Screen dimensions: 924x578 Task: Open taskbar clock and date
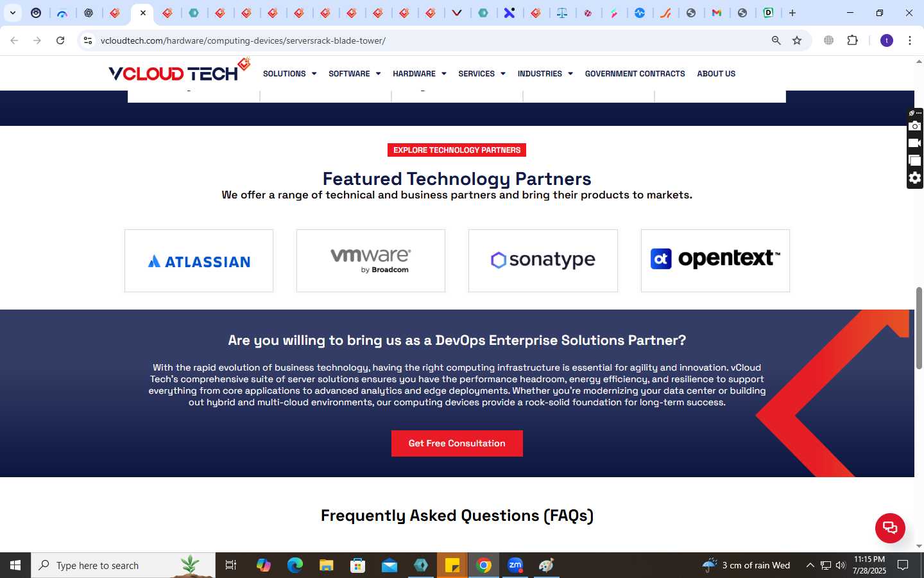869,565
